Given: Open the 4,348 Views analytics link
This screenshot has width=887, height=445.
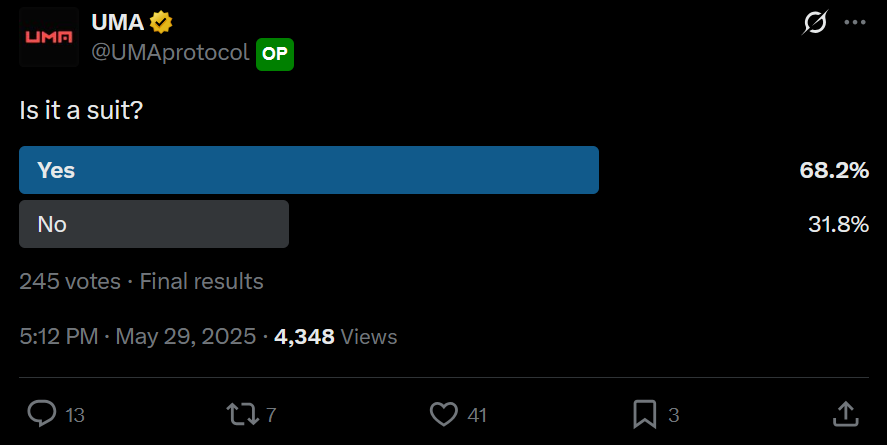Looking at the screenshot, I should (335, 337).
